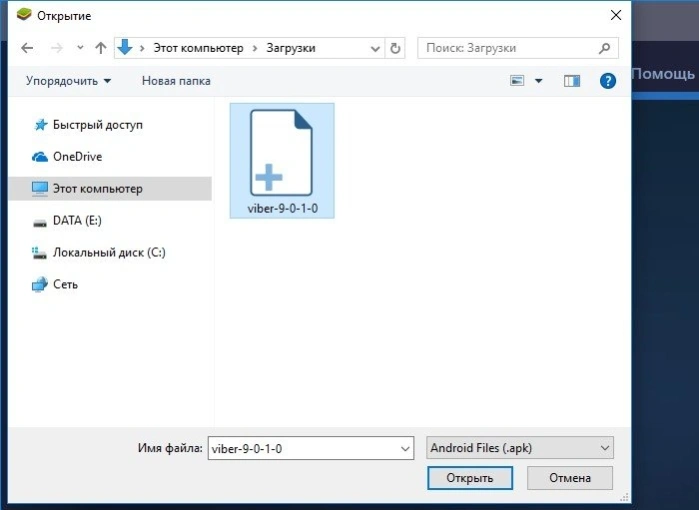Cancel with the 'Отмена' button

[570, 478]
